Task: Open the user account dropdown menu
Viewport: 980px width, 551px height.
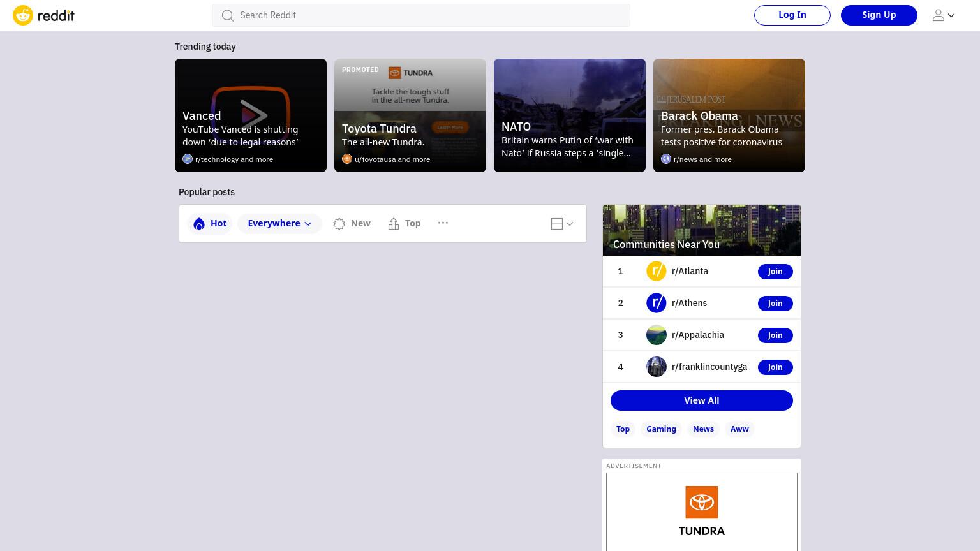Action: pyautogui.click(x=944, y=15)
